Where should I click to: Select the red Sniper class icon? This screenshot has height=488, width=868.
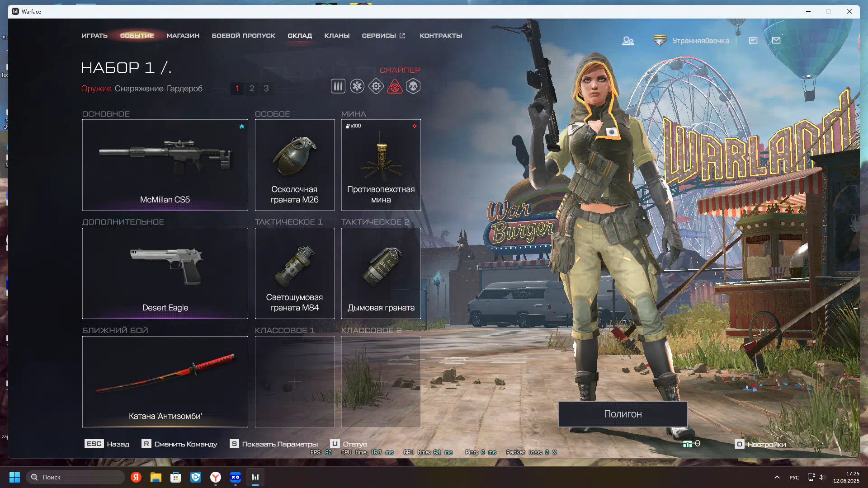pos(395,86)
